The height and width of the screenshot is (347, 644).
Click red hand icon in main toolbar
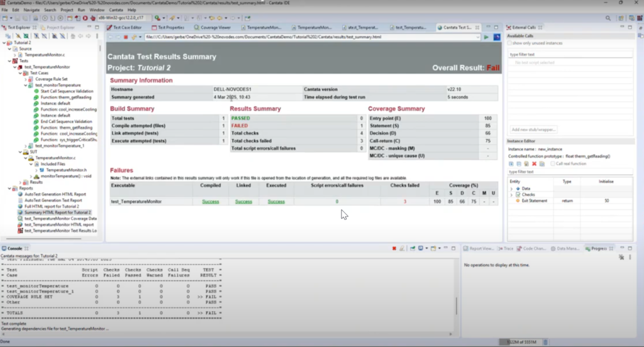(93, 18)
